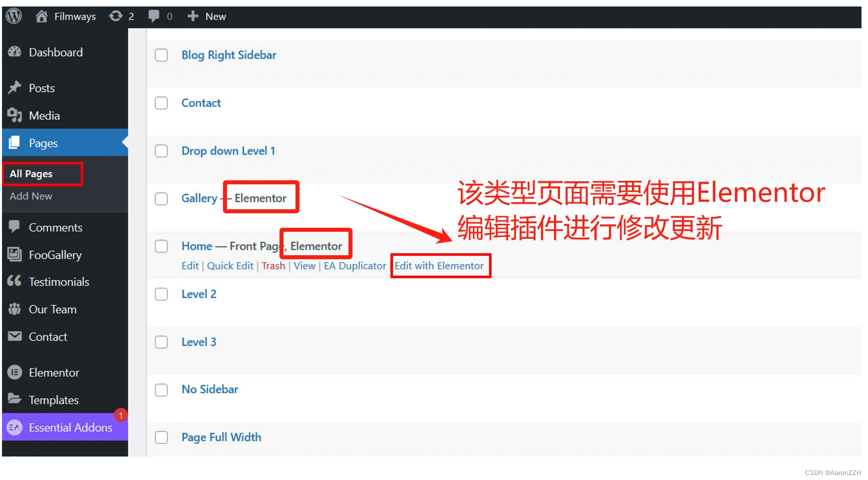Click the Media library icon
Screen dimensions: 868x480
(14, 115)
